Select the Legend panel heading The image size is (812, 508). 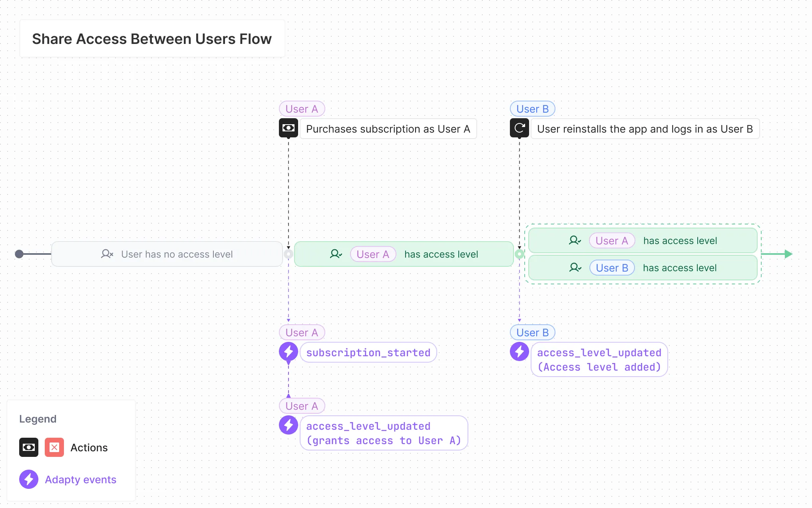(x=38, y=419)
